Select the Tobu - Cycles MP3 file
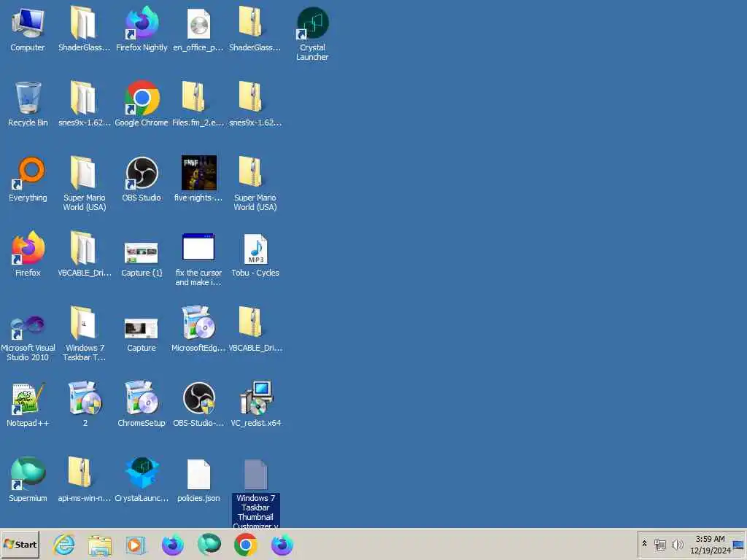The image size is (747, 560). point(255,255)
